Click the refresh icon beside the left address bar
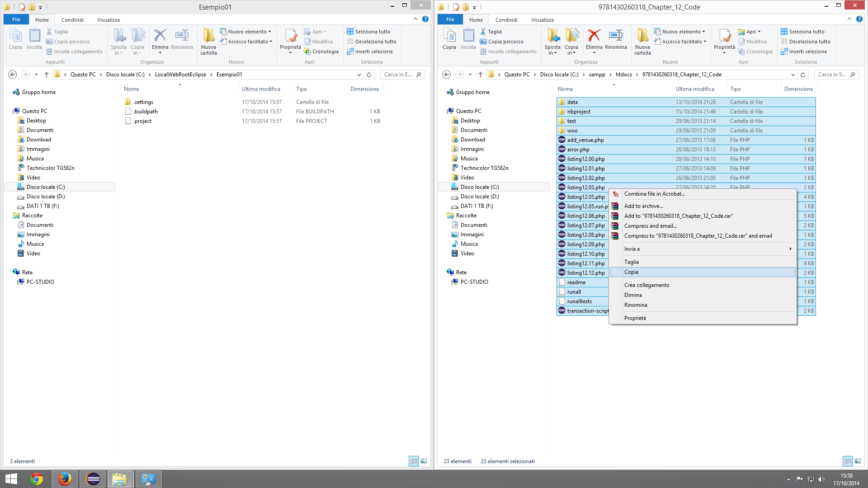Viewport: 868px width, 488px height. [x=369, y=75]
